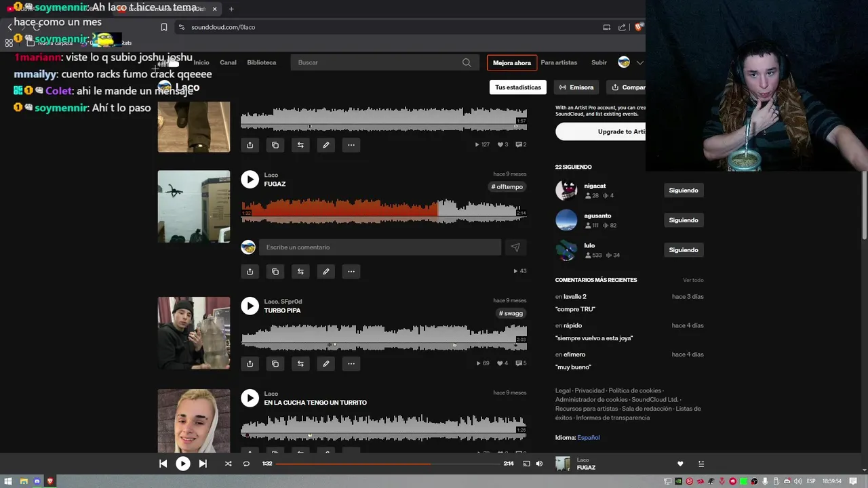Mute the player volume

coord(539,464)
